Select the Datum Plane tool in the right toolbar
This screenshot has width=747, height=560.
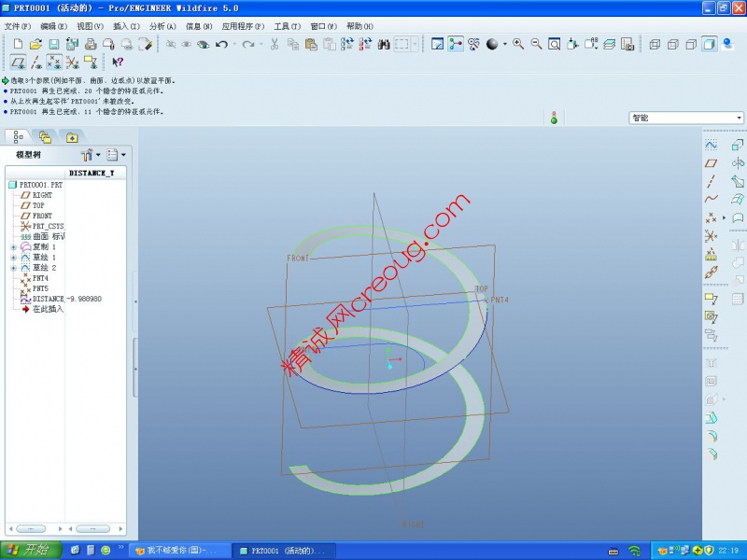tap(711, 163)
